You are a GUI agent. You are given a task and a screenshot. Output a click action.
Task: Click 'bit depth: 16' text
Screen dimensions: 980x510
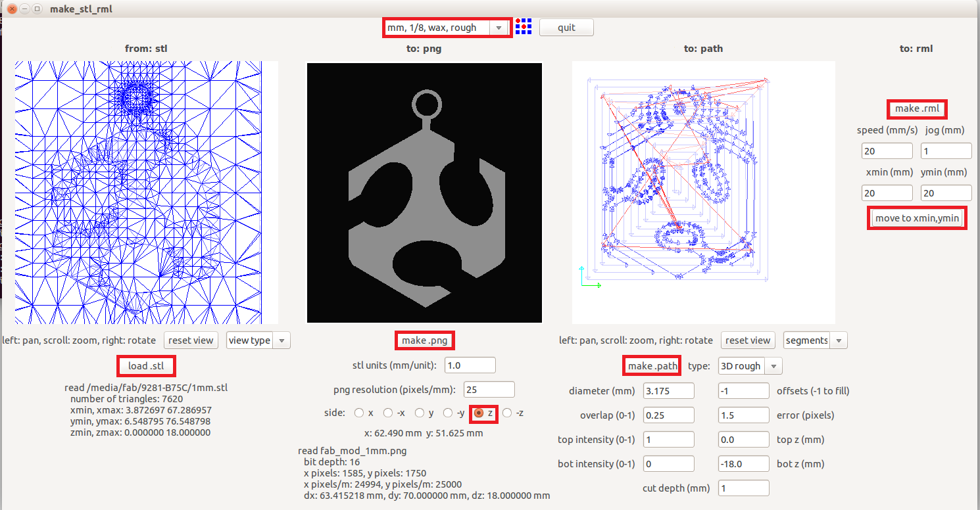331,462
